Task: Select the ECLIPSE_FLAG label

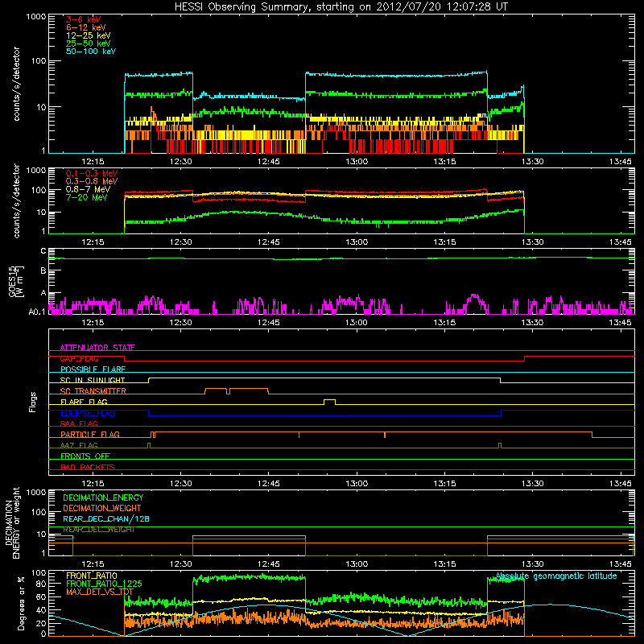Action: coord(88,413)
